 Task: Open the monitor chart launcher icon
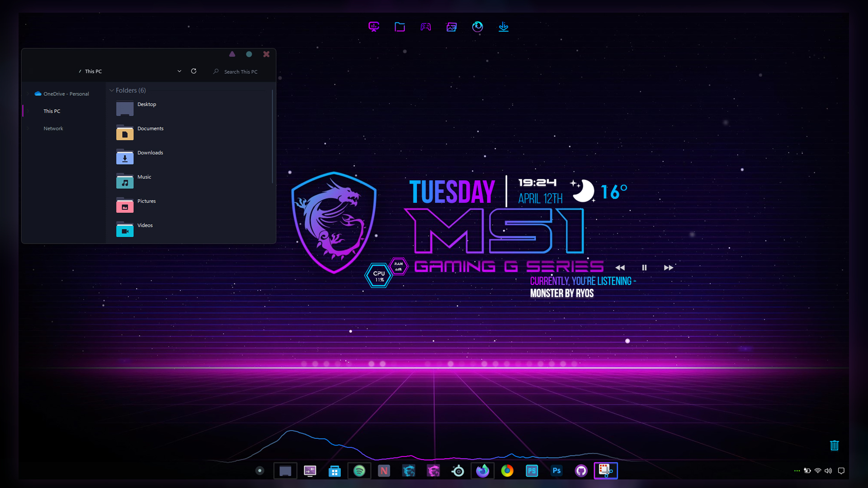[x=374, y=27]
